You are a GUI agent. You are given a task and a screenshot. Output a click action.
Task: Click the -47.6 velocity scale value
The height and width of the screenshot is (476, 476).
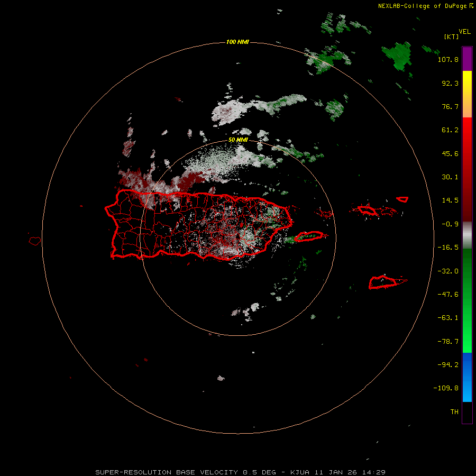[448, 295]
